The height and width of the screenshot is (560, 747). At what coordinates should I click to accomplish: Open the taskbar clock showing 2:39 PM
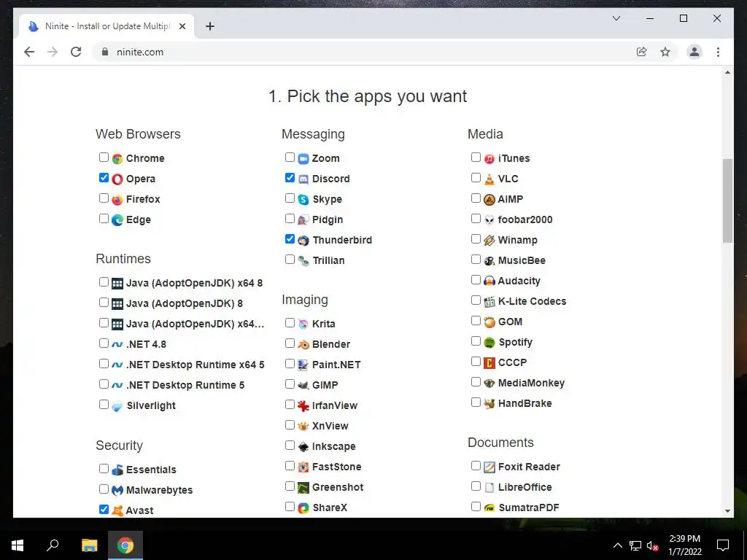(x=684, y=545)
